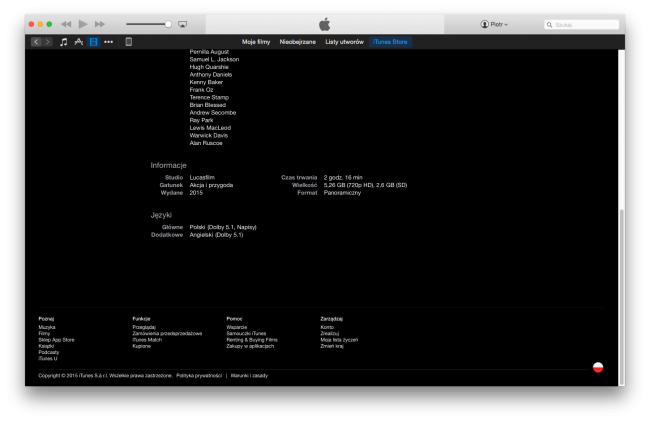Viewport: 650px width, 422px height.
Task: Select the iTunes Store tab
Action: [390, 42]
